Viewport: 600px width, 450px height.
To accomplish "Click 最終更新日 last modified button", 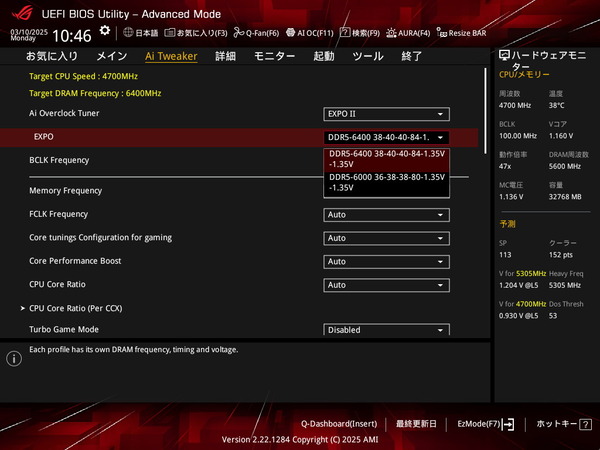I will pos(418,424).
